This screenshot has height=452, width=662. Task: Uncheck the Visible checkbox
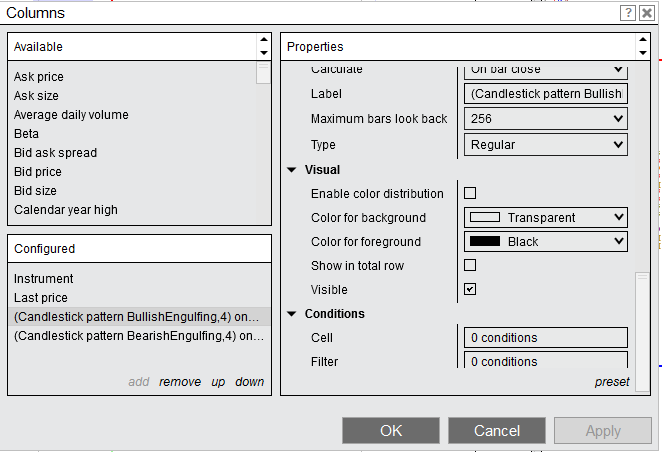click(x=470, y=289)
